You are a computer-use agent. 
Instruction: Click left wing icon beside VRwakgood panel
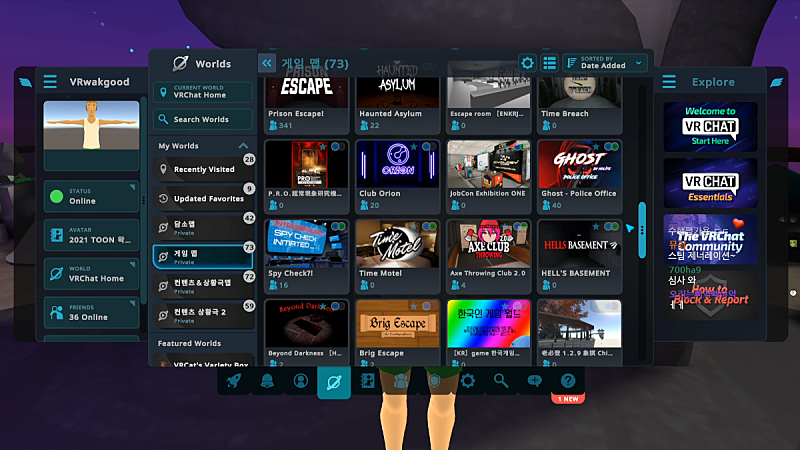click(25, 82)
